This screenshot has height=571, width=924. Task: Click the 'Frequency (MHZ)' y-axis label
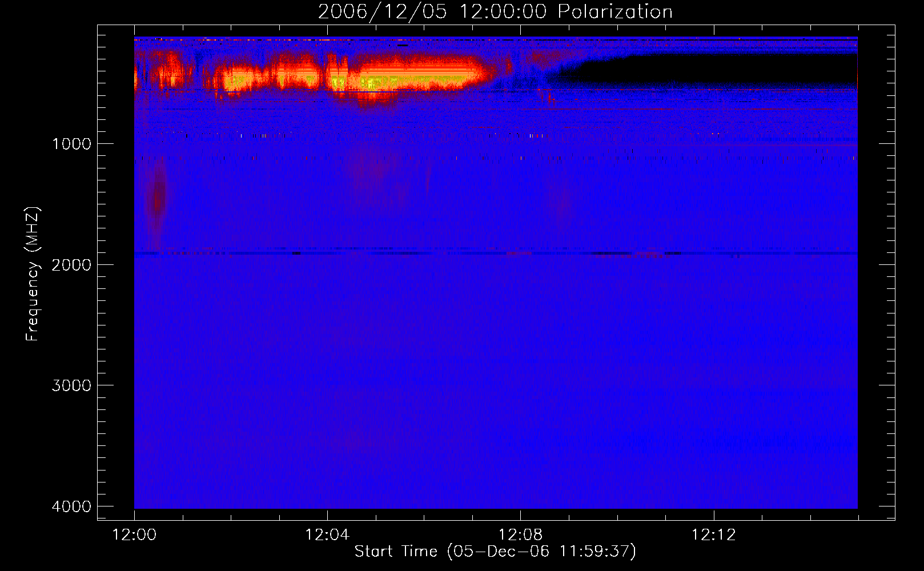click(x=33, y=274)
